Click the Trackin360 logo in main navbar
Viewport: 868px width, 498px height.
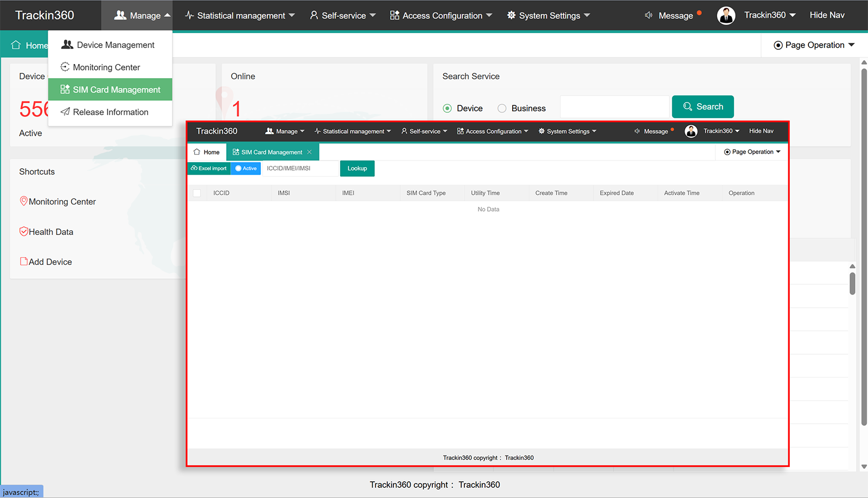point(44,15)
